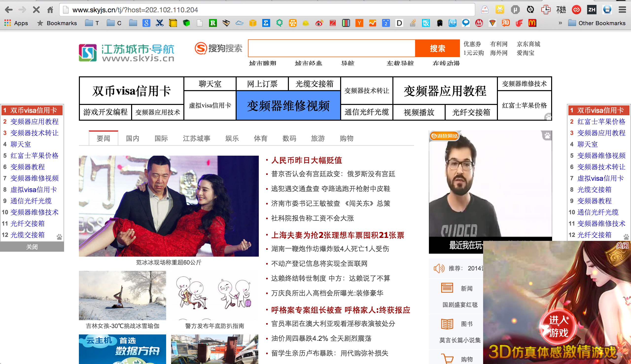
Task: Open the Weibo bookmark icon
Action: coord(319,23)
